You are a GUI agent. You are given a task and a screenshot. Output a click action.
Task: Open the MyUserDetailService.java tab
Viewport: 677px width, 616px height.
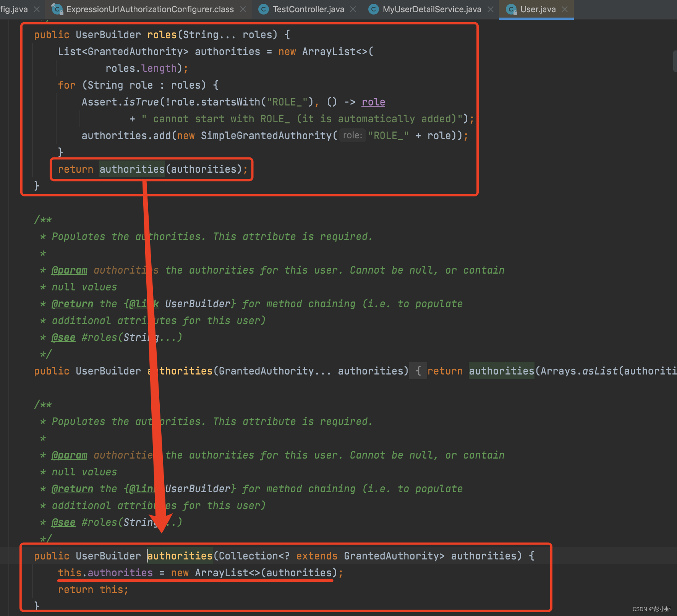[432, 9]
